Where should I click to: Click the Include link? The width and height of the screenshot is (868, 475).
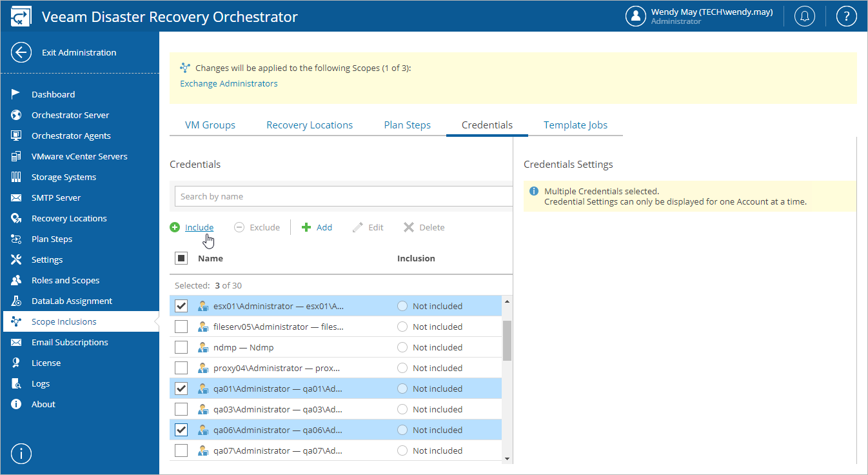pos(199,227)
